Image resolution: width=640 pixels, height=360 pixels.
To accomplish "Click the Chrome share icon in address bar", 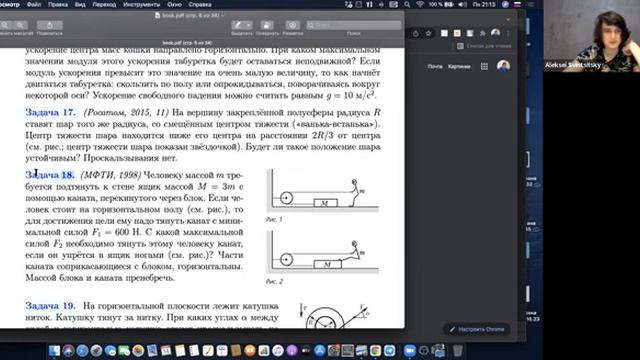I will [416, 33].
